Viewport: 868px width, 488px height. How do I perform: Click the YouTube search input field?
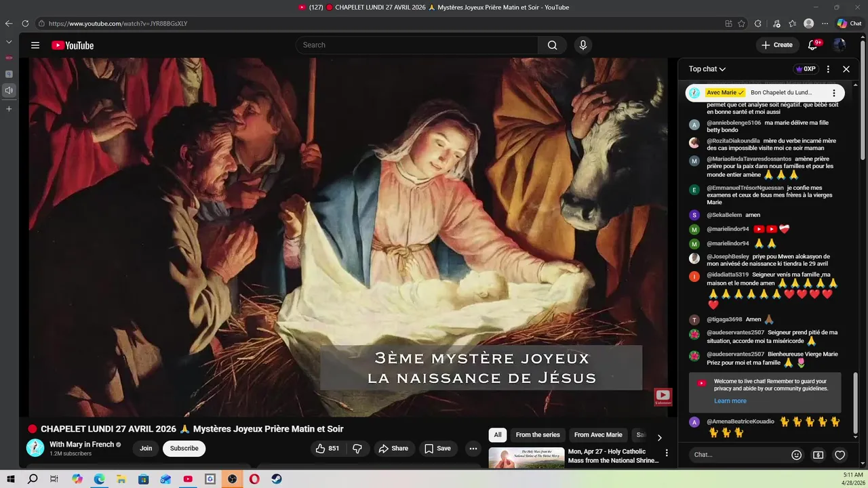tap(417, 45)
